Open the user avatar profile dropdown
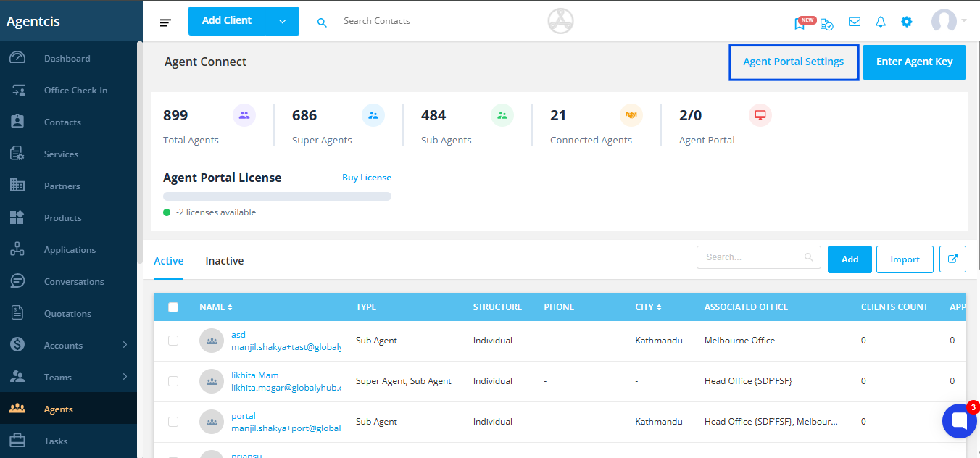Image resolution: width=980 pixels, height=458 pixels. point(949,21)
